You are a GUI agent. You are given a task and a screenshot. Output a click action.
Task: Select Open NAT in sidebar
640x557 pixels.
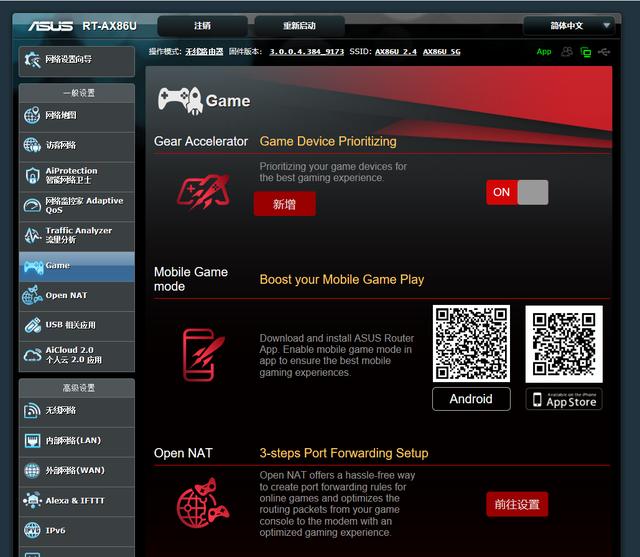tap(77, 296)
